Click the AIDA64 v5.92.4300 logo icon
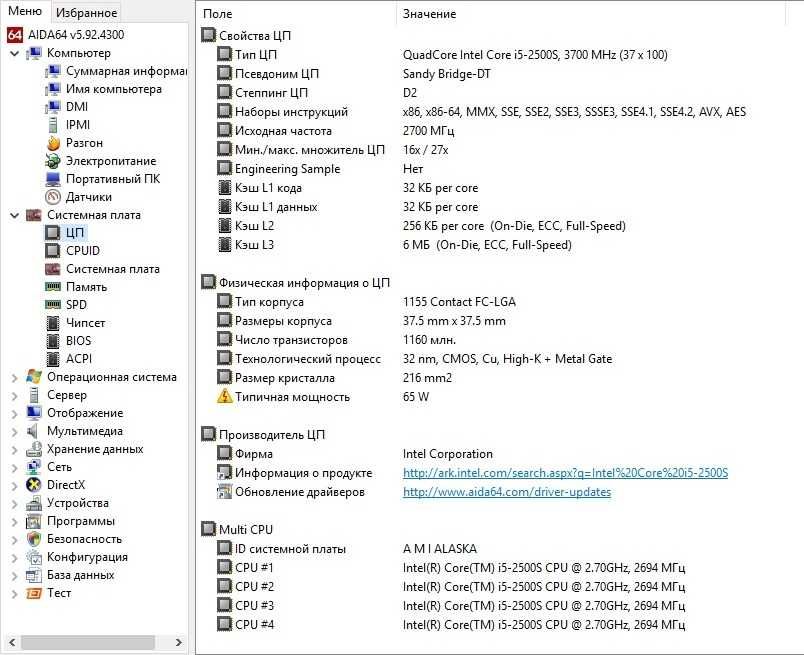Viewport: 804px width, 655px height. [14, 35]
